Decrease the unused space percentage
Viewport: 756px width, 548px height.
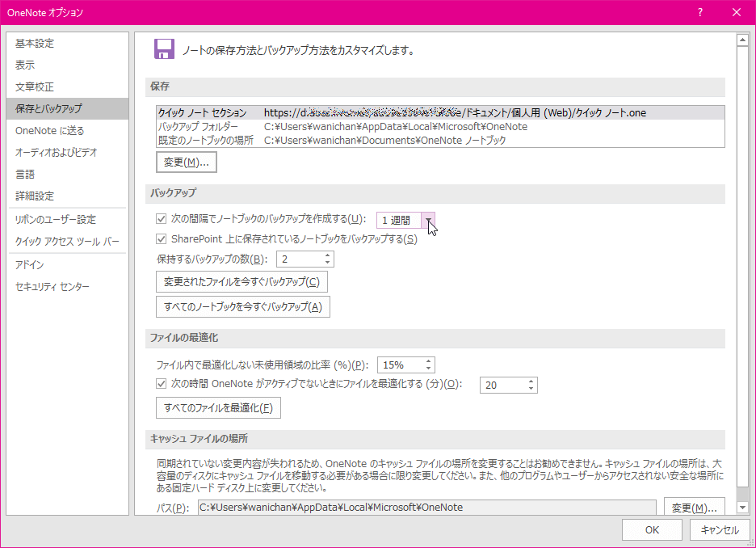(x=429, y=369)
